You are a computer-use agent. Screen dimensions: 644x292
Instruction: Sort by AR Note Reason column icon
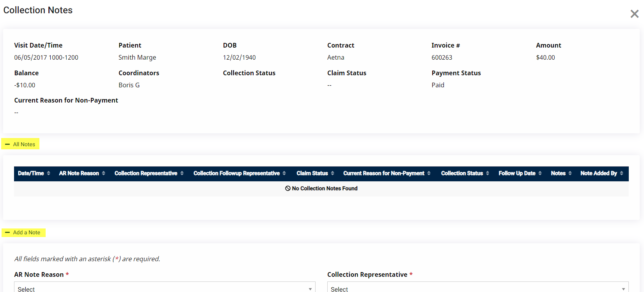pos(103,173)
